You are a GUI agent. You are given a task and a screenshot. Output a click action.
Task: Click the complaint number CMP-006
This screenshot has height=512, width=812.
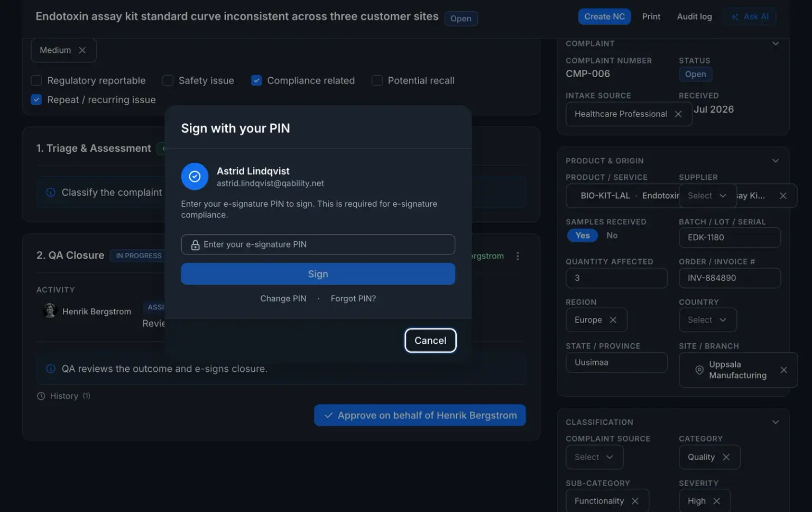[587, 74]
